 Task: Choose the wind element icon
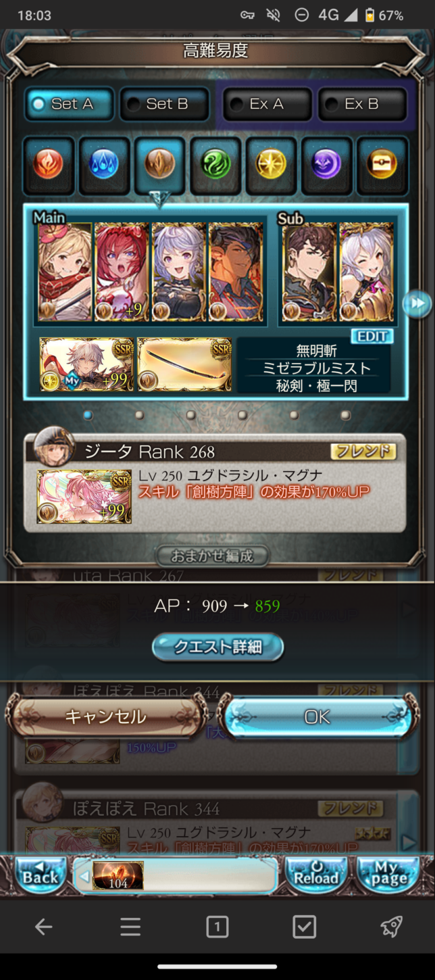coord(215,164)
